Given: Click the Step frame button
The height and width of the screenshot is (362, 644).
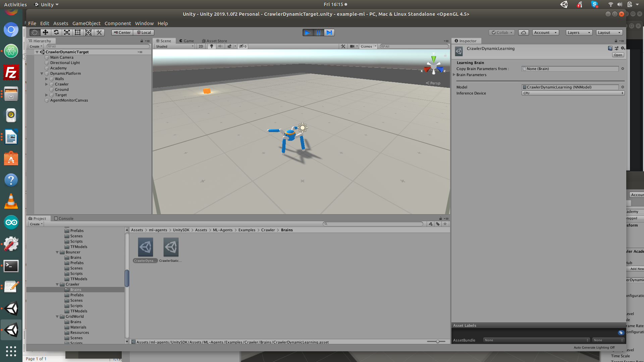Looking at the screenshot, I should (329, 33).
